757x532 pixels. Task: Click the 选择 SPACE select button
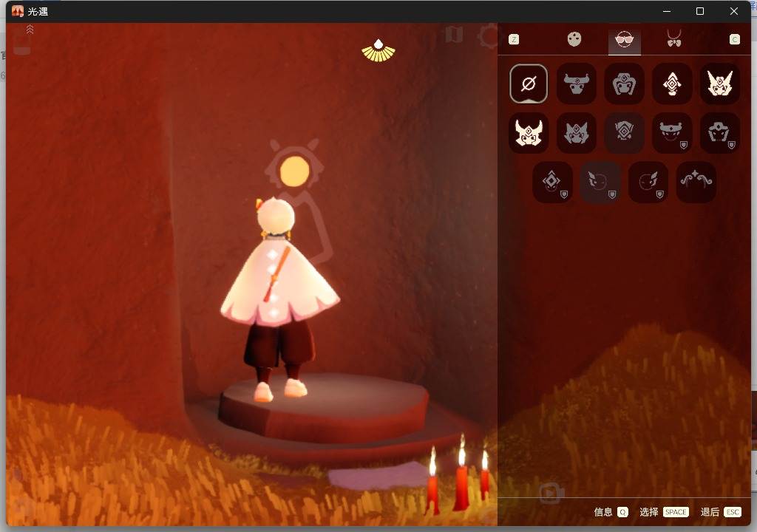tap(664, 512)
